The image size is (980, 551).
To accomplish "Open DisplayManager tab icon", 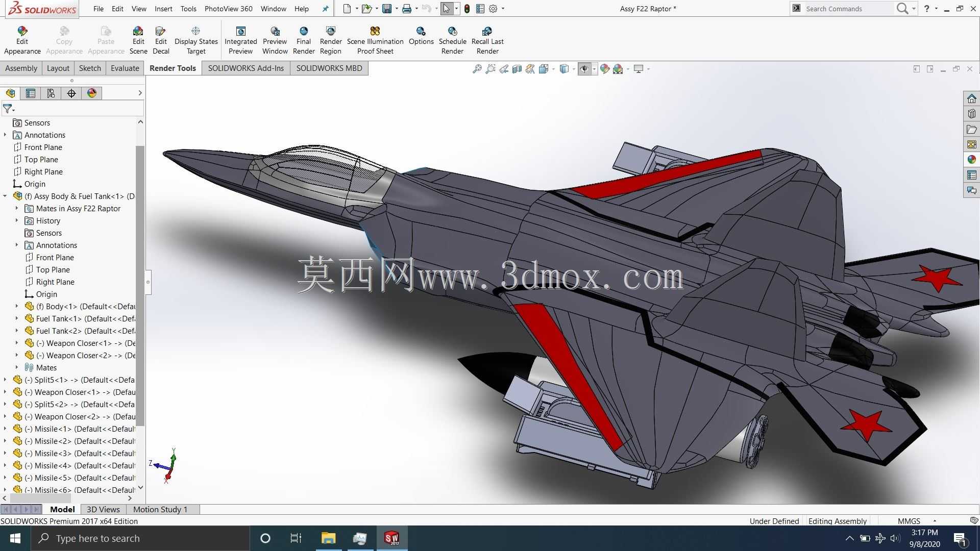I will coord(92,93).
